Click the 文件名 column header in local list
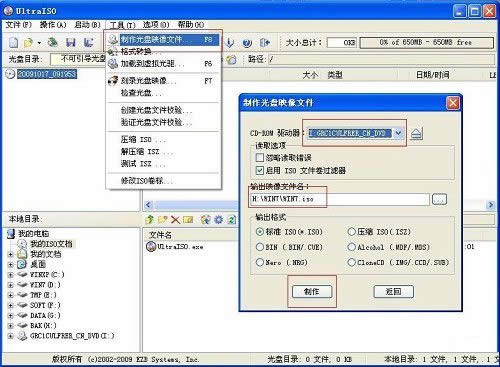The image size is (500, 367). pos(160,235)
